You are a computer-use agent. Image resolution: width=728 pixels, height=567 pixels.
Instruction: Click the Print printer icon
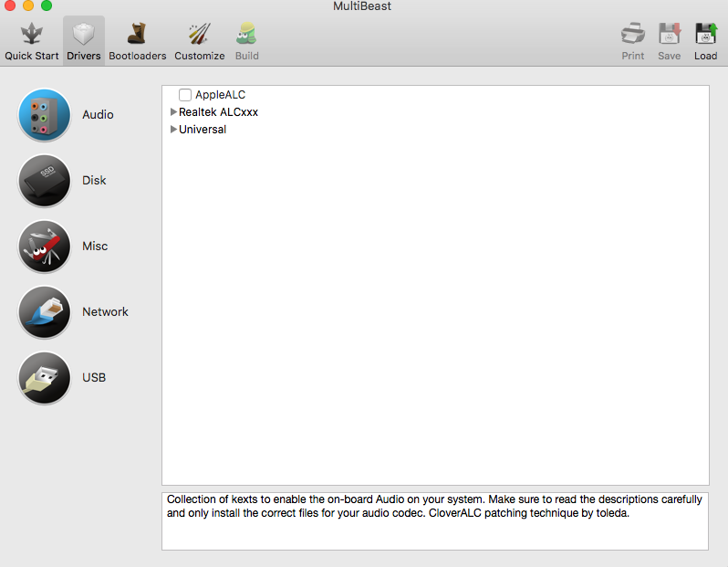click(x=633, y=34)
